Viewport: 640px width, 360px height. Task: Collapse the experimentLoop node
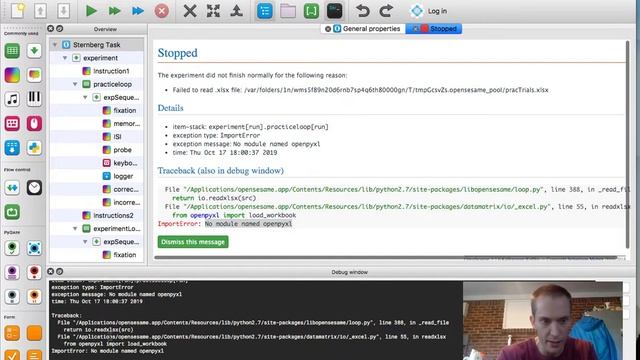click(x=75, y=229)
